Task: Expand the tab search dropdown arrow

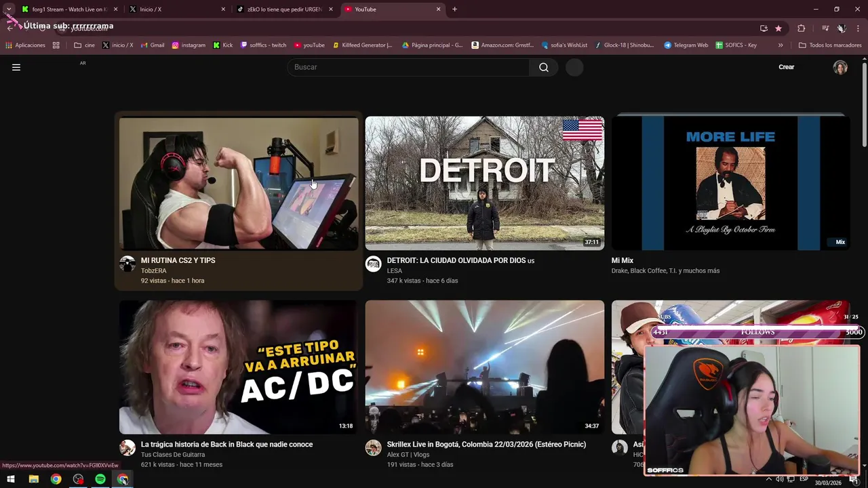Action: (9, 9)
